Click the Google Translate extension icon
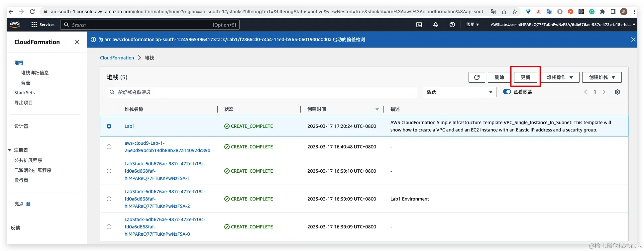644x251 pixels. tap(549, 12)
